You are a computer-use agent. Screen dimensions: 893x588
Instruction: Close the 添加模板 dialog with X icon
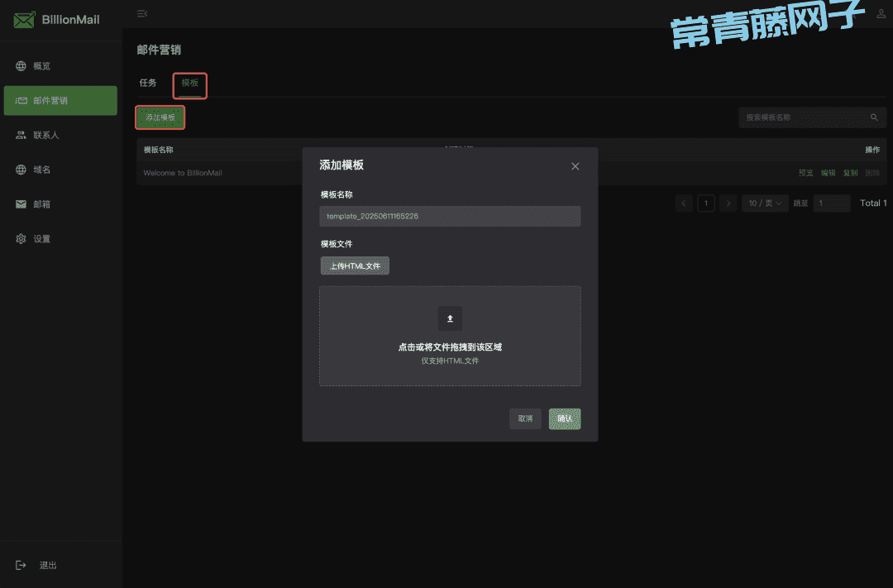pyautogui.click(x=575, y=166)
